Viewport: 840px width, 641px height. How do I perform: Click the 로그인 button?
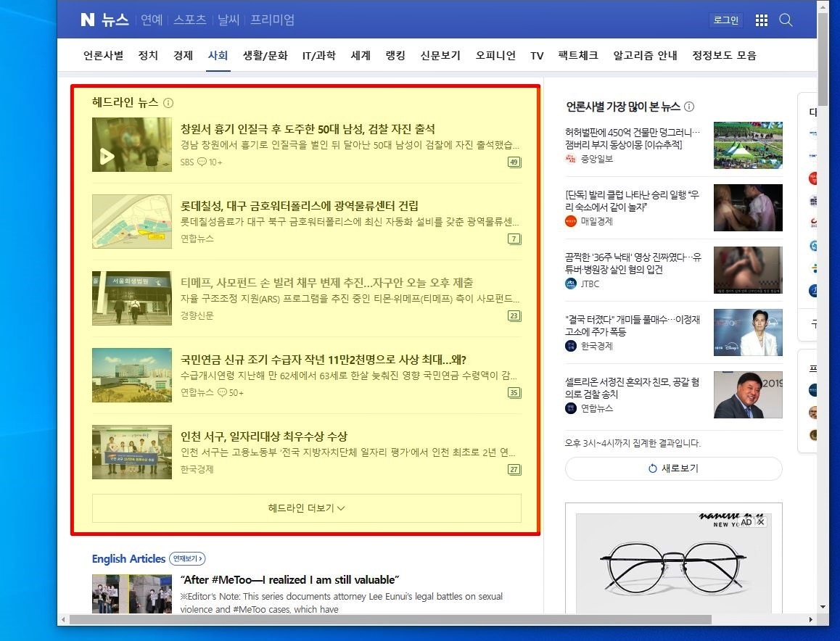click(x=726, y=20)
